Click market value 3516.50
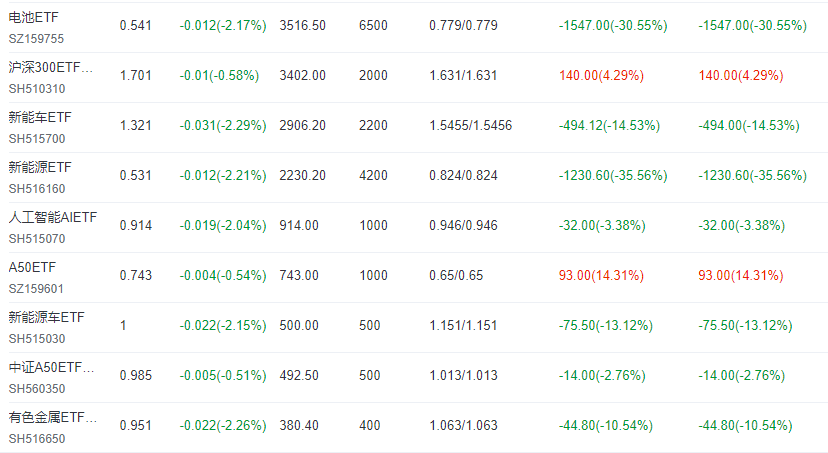Viewport: 828px width, 453px height. pyautogui.click(x=303, y=25)
